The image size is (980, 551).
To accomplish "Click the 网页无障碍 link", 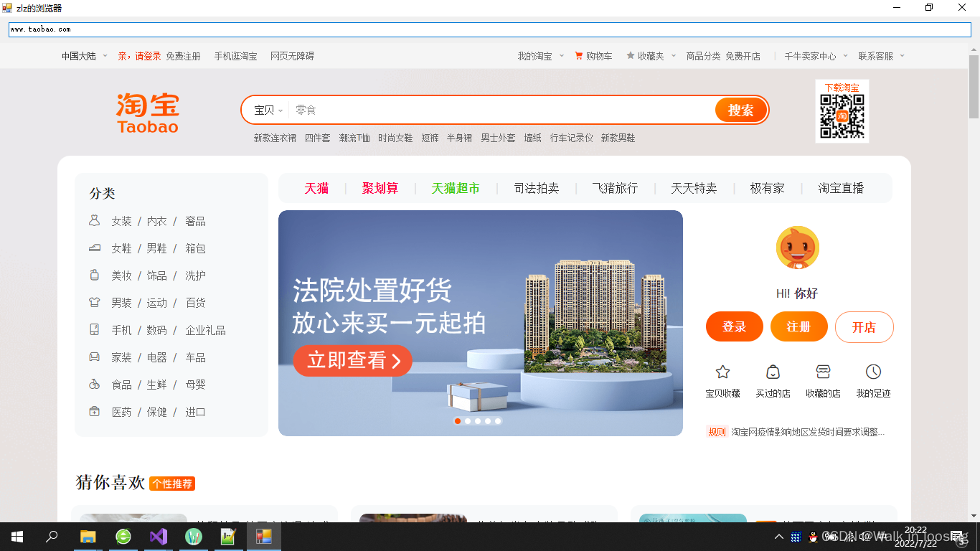I will click(x=292, y=56).
